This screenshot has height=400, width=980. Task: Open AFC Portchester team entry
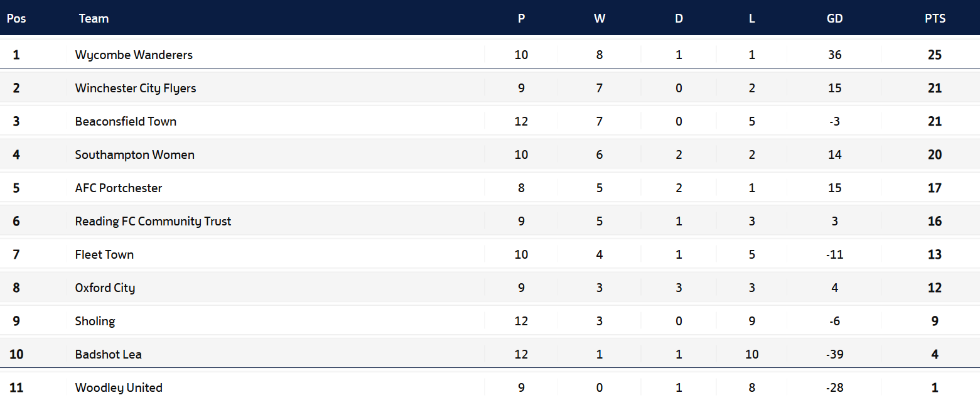tap(119, 188)
